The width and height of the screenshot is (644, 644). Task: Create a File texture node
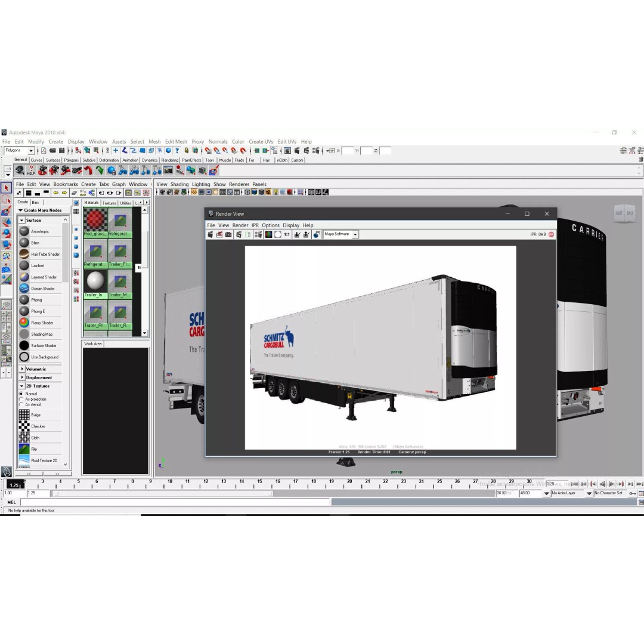click(41, 449)
